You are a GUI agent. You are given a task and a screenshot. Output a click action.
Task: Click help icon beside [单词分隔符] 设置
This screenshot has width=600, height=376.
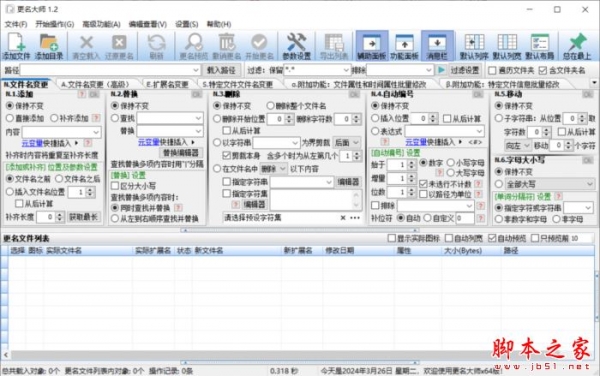pos(559,196)
